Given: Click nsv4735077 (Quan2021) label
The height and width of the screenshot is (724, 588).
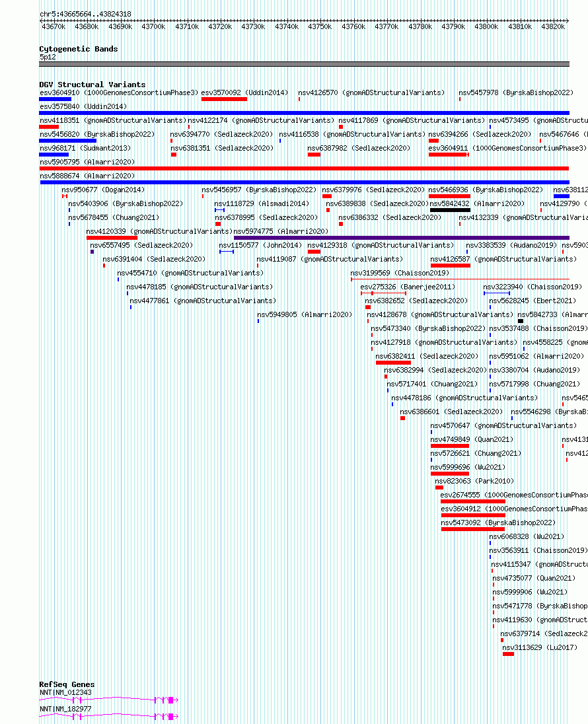Looking at the screenshot, I should coord(534,577).
